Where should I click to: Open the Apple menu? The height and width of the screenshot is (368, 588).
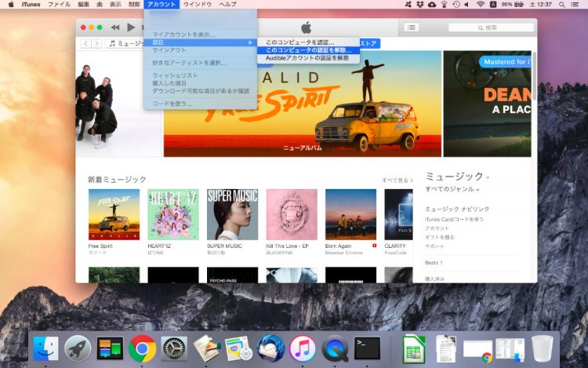[x=11, y=5]
